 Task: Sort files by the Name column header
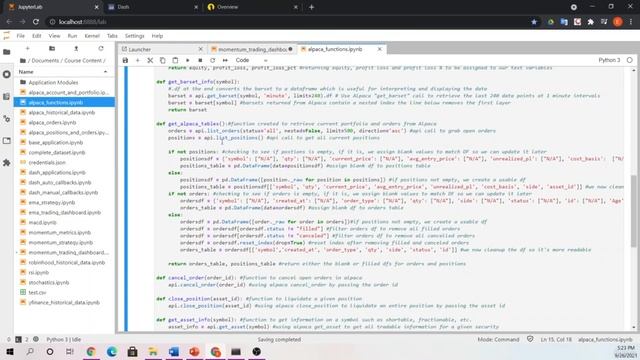pyautogui.click(x=63, y=72)
